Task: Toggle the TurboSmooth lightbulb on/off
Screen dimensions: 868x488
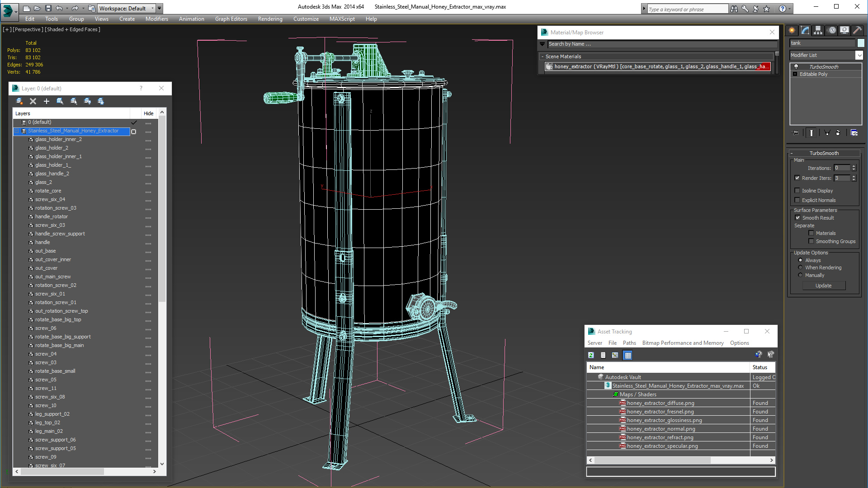Action: [x=796, y=66]
